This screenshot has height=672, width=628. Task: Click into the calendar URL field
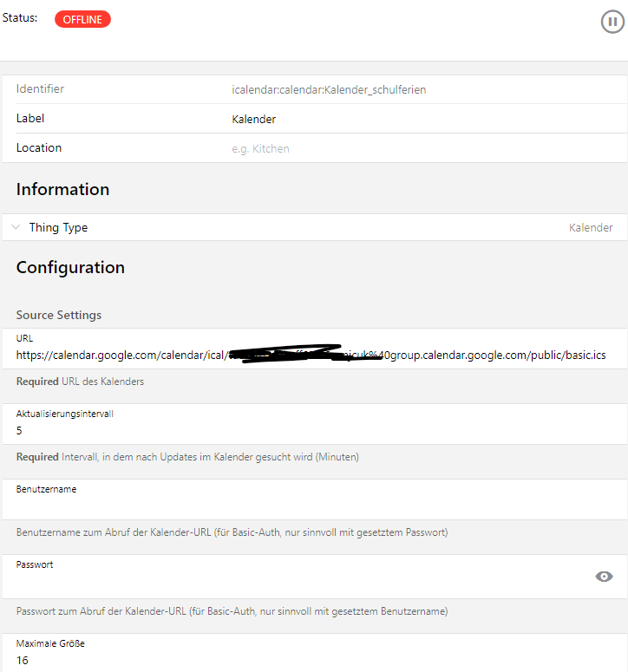coord(311,356)
